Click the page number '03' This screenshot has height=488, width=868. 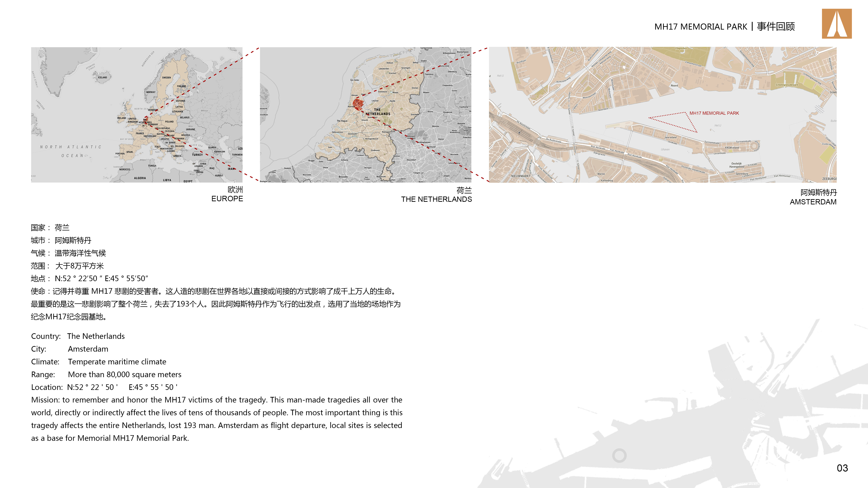click(842, 468)
